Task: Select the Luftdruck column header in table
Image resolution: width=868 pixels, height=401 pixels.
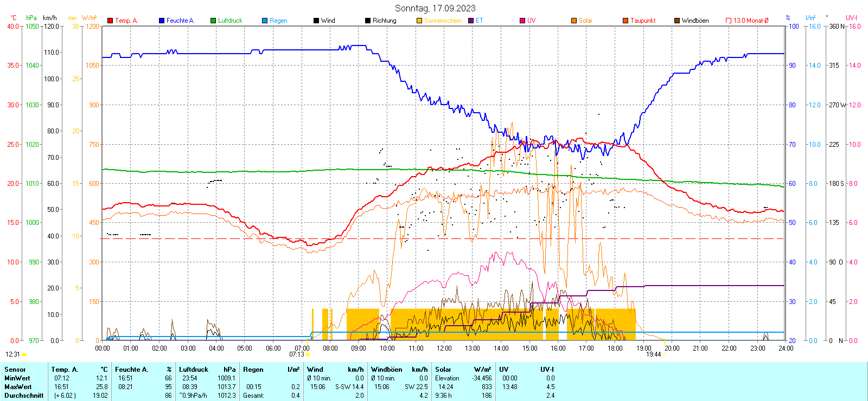Action: pos(194,370)
